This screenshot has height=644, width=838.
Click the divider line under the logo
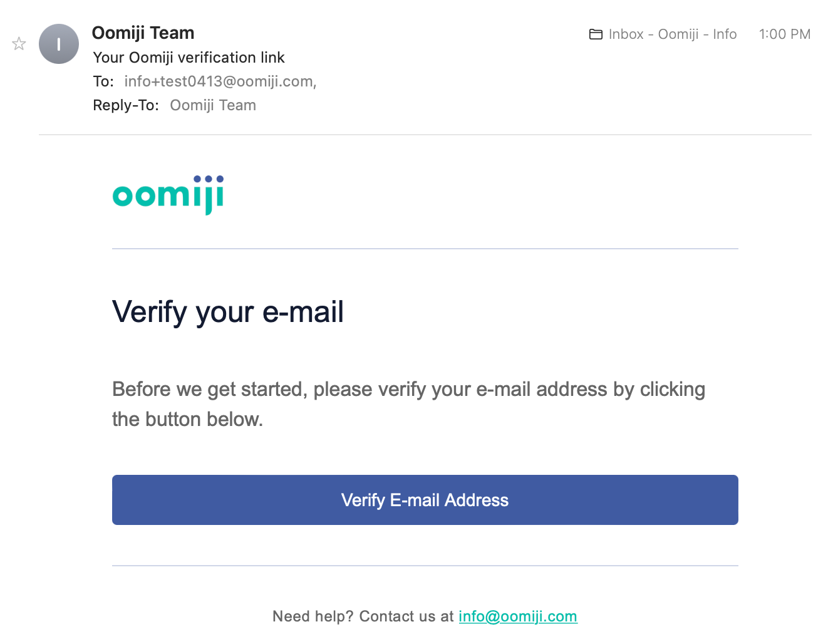[x=425, y=249]
